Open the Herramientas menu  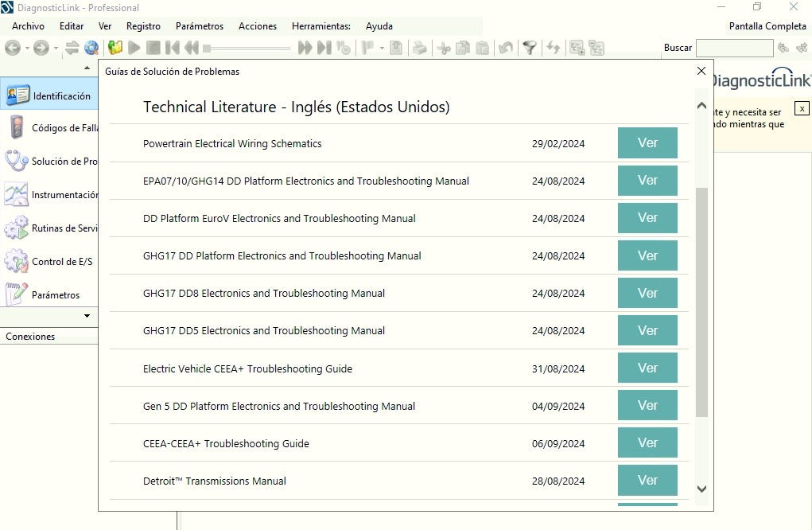coord(321,26)
